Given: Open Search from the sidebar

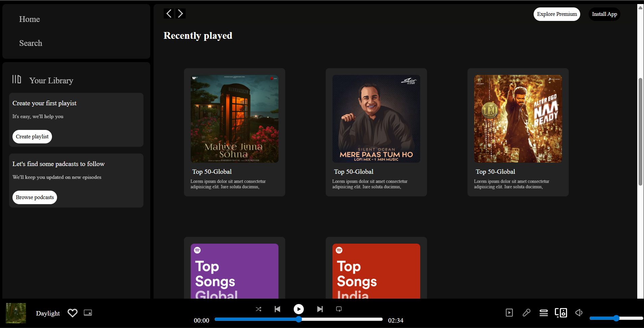Looking at the screenshot, I should pyautogui.click(x=30, y=43).
